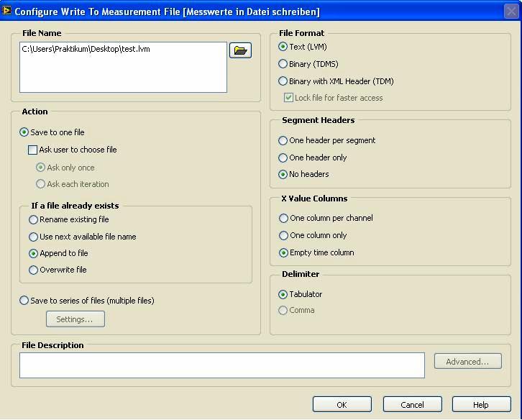Open the Advanced... options button
The image size is (522, 420).
(x=468, y=361)
